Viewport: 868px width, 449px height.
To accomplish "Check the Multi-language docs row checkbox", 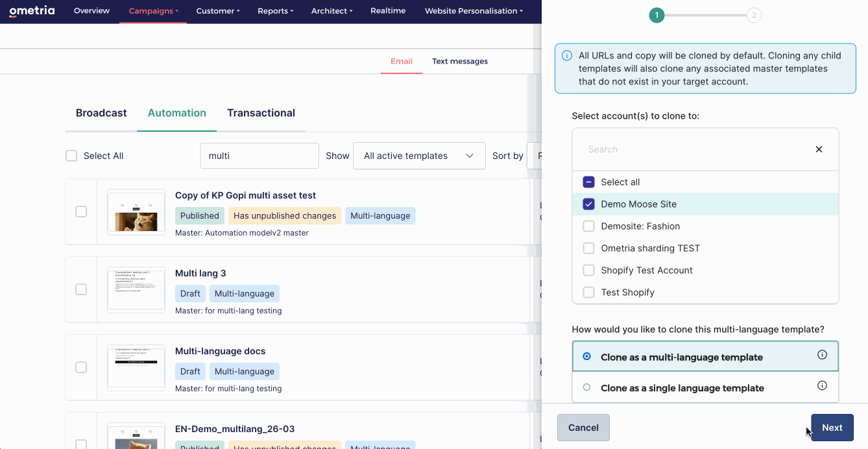I will (81, 367).
